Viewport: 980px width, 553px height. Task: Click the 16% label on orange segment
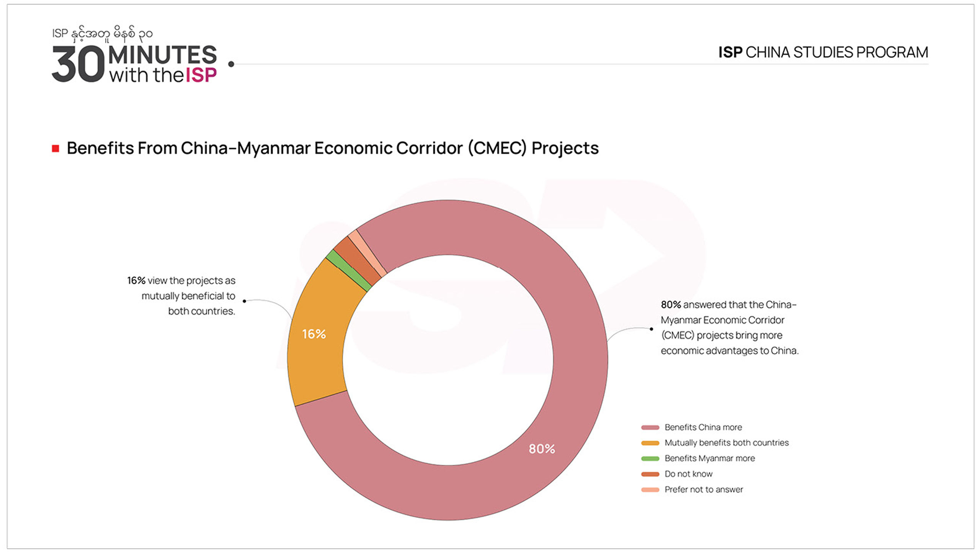pyautogui.click(x=314, y=334)
